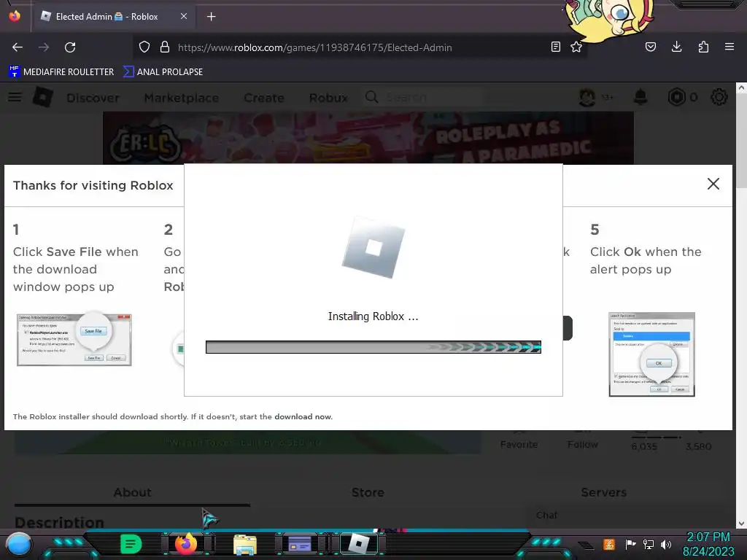
Task: Select the Elected Admin - Roblox tab
Action: pos(115,17)
